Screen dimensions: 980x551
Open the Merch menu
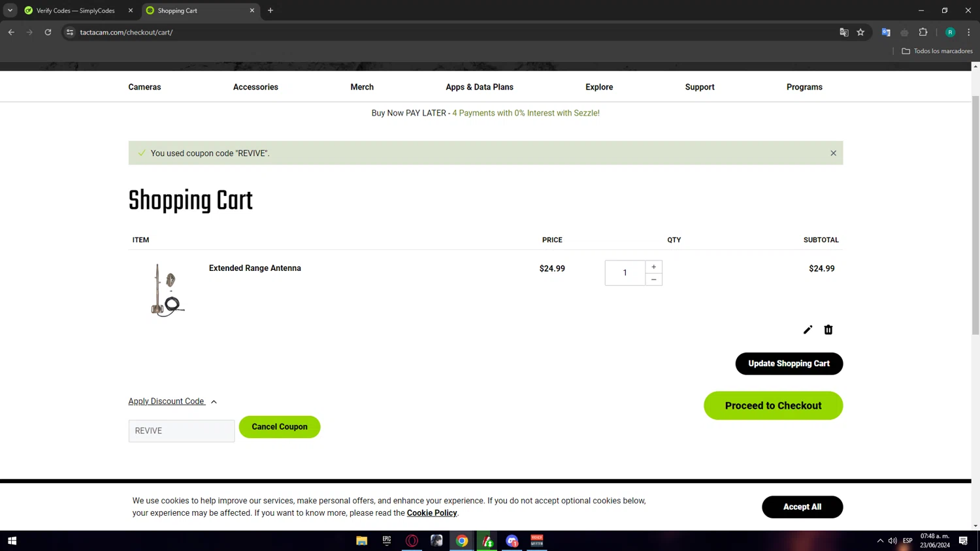pos(362,87)
